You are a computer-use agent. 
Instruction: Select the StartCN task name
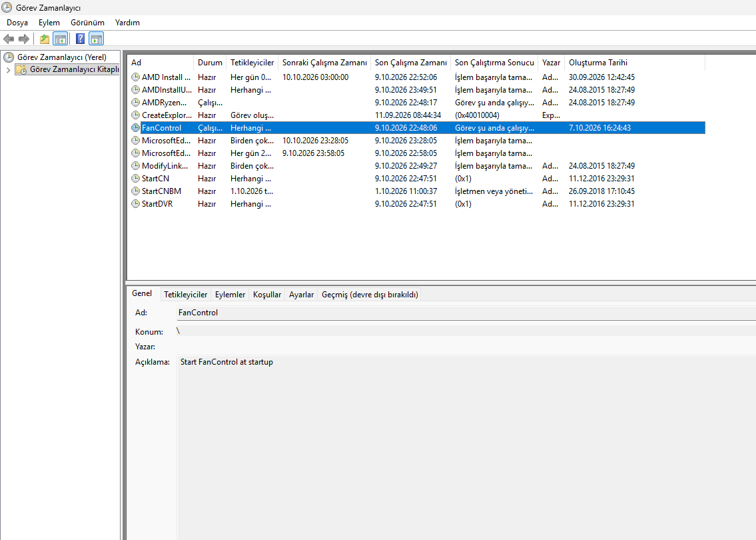pos(155,179)
